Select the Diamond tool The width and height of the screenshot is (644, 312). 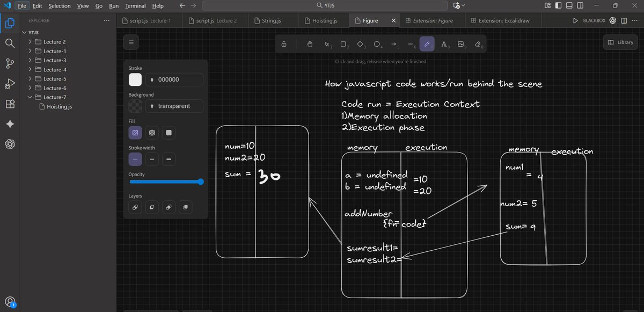361,45
